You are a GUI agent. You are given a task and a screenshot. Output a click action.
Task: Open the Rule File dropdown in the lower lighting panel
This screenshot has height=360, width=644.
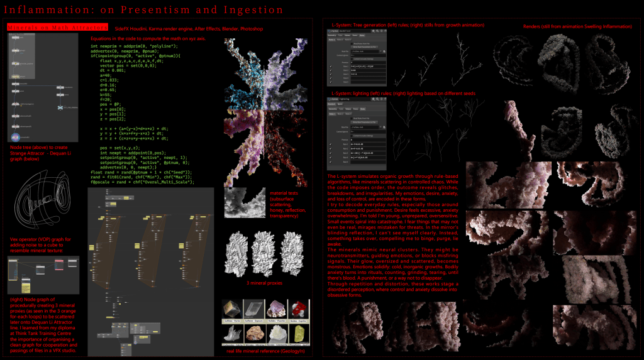(x=380, y=127)
